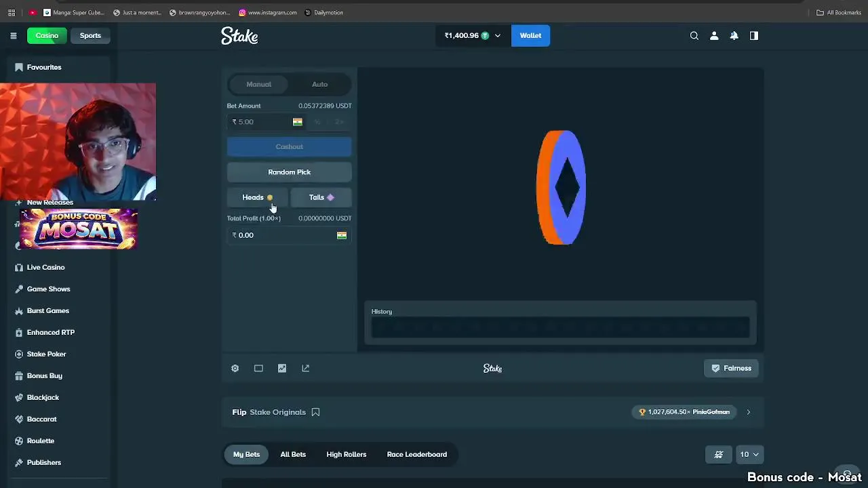Click the spinning coin graphic
Viewport: 868px width, 488px height.
point(561,188)
